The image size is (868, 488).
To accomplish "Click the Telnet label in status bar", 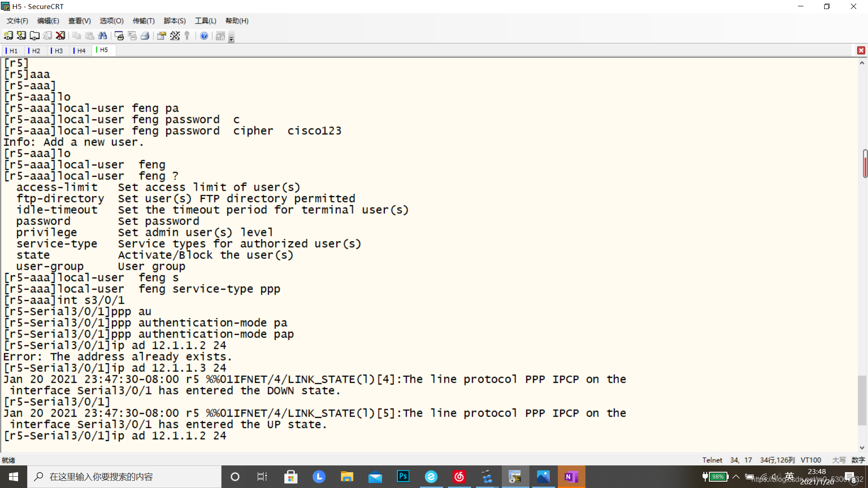I will point(712,460).
